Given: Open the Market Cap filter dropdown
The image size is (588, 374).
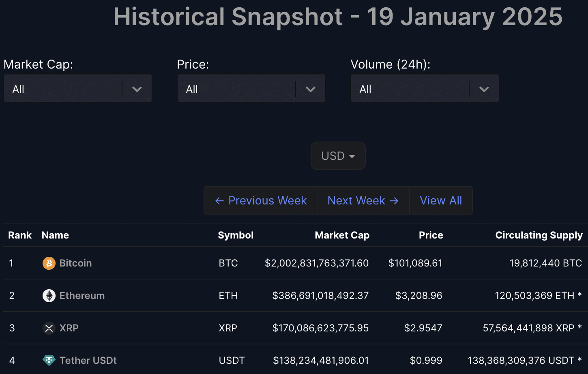Looking at the screenshot, I should pos(77,88).
